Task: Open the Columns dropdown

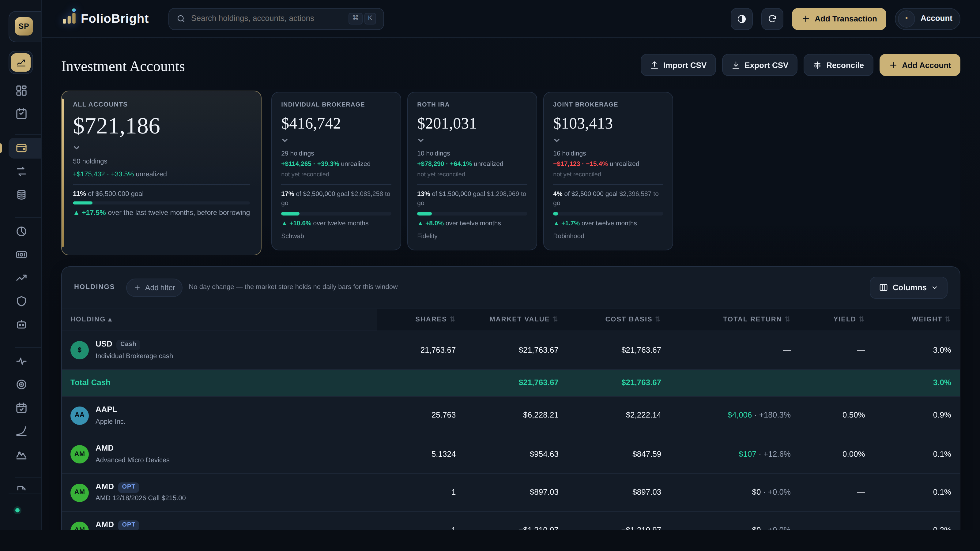Action: tap(908, 287)
